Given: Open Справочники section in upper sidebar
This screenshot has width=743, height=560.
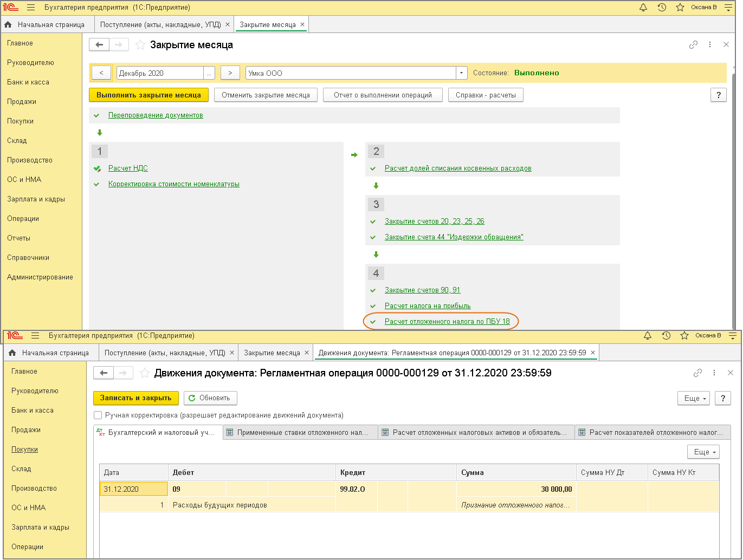Looking at the screenshot, I should 28,258.
